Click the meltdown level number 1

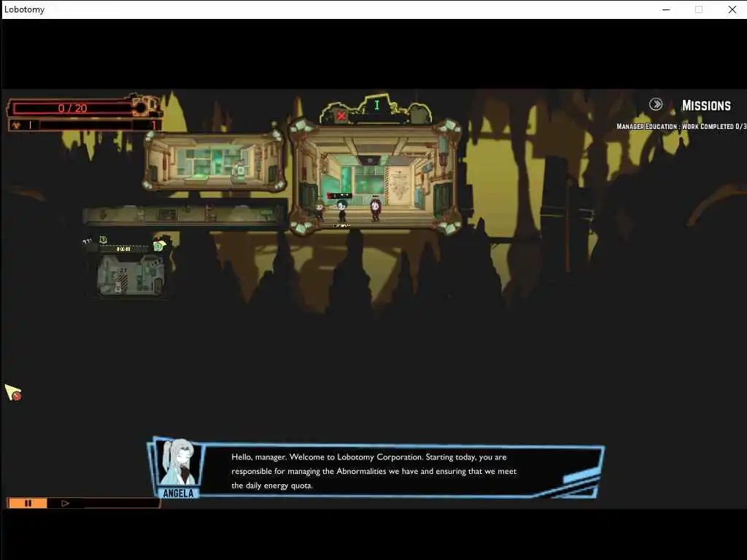[x=153, y=125]
